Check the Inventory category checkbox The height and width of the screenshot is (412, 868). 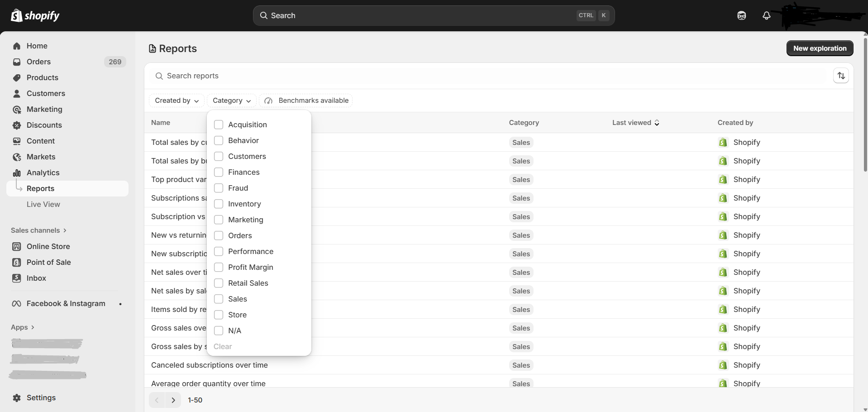coord(219,204)
